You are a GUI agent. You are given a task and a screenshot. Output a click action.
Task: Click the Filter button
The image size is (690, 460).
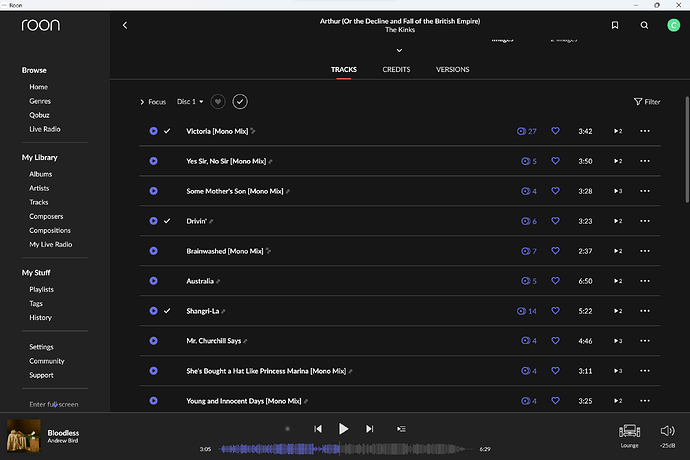point(647,102)
